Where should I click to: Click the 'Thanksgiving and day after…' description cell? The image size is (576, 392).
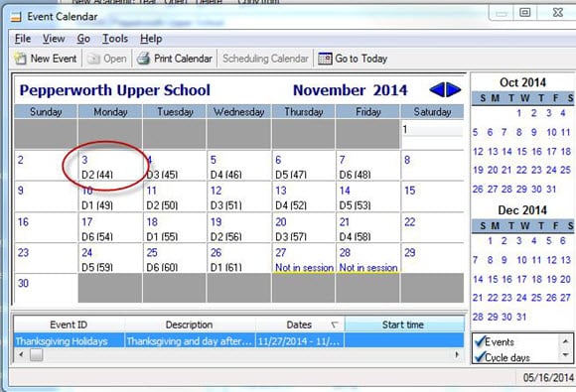pyautogui.click(x=190, y=341)
